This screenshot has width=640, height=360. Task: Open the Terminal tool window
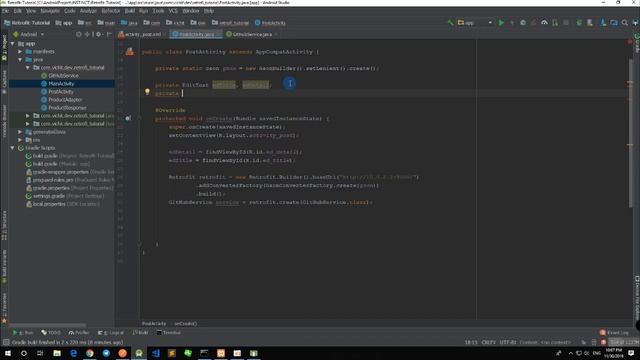[169, 333]
